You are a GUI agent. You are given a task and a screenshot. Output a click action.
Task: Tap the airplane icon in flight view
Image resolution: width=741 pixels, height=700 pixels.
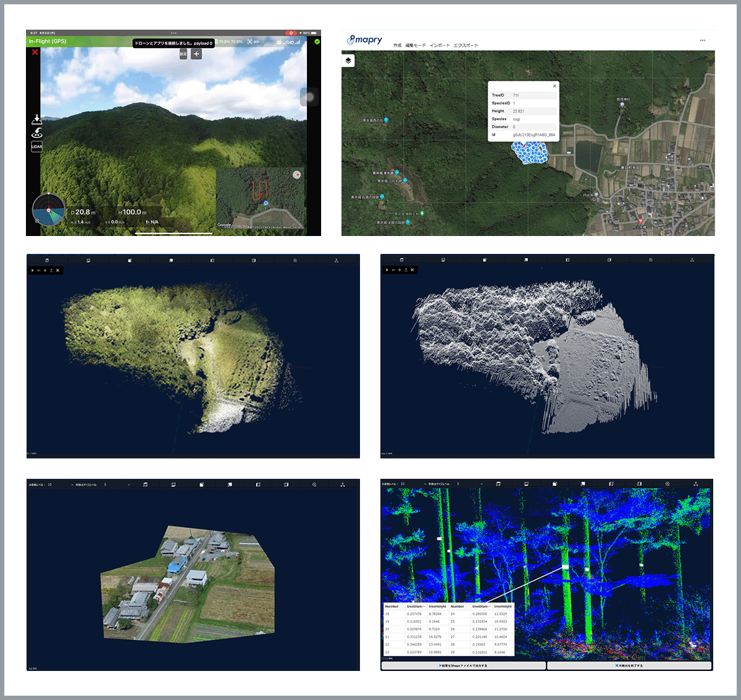196,54
